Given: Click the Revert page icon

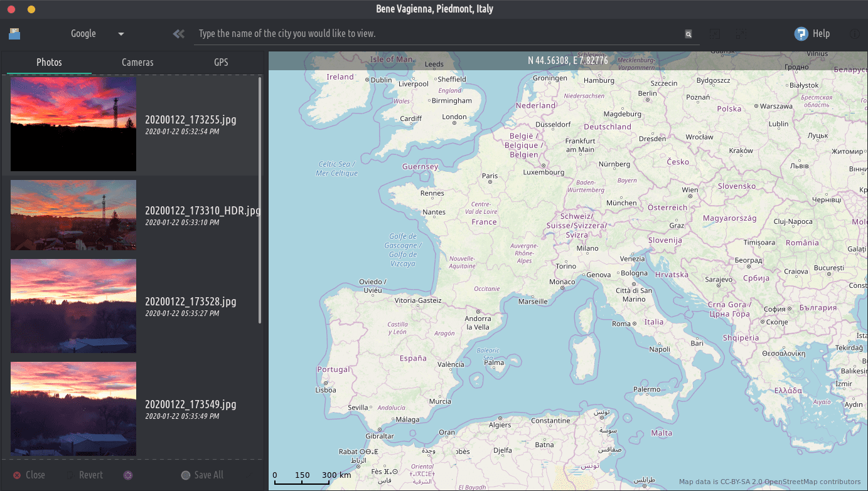Looking at the screenshot, I should (70, 475).
